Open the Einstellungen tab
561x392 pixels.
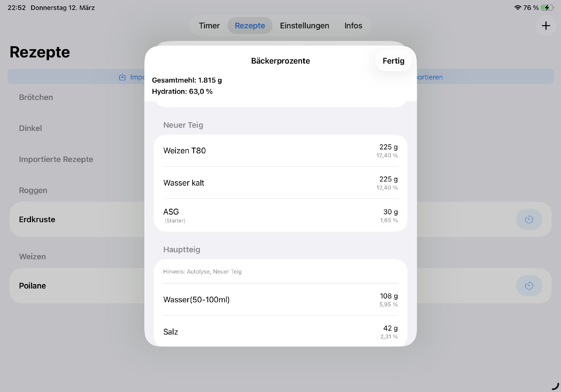304,26
